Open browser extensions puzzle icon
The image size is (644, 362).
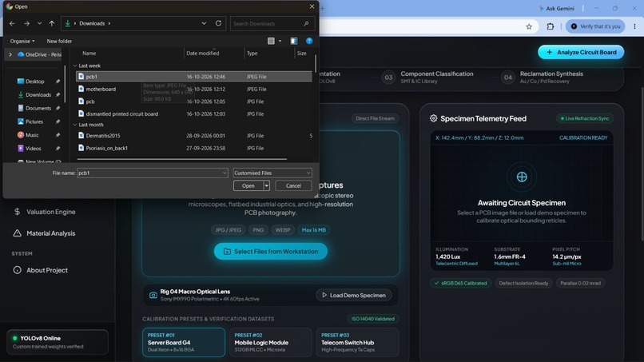tap(551, 26)
